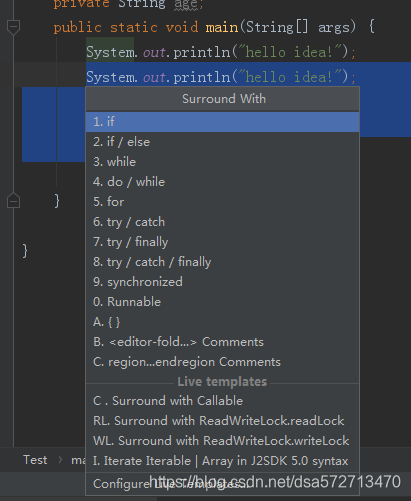Pick '3. while' from Surround With
Image resolution: width=411 pixels, height=501 pixels.
coord(222,162)
